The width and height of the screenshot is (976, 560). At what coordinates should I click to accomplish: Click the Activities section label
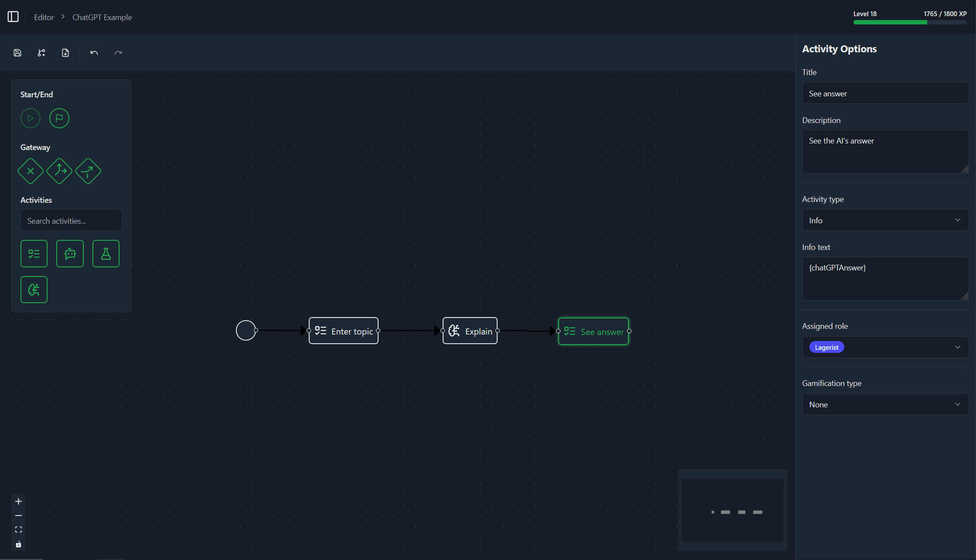point(36,200)
